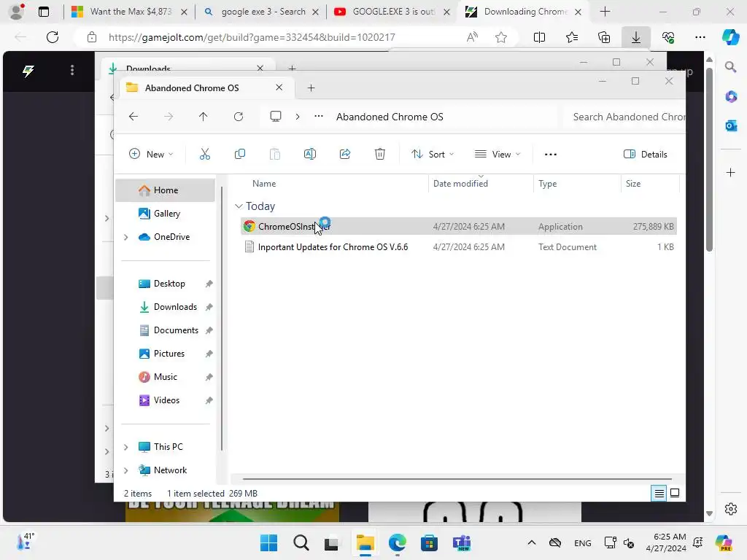Open Music in quick access
Image resolution: width=747 pixels, height=560 pixels.
[x=166, y=377]
